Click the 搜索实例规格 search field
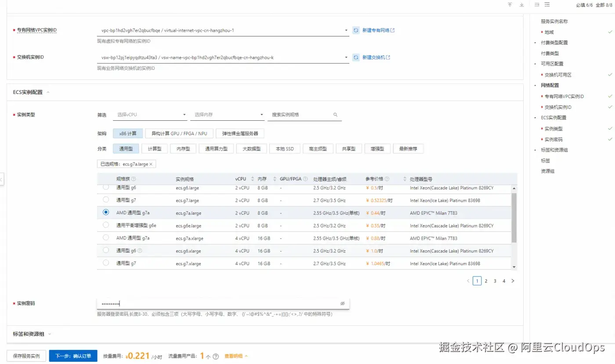This screenshot has height=364, width=615. 304,115
